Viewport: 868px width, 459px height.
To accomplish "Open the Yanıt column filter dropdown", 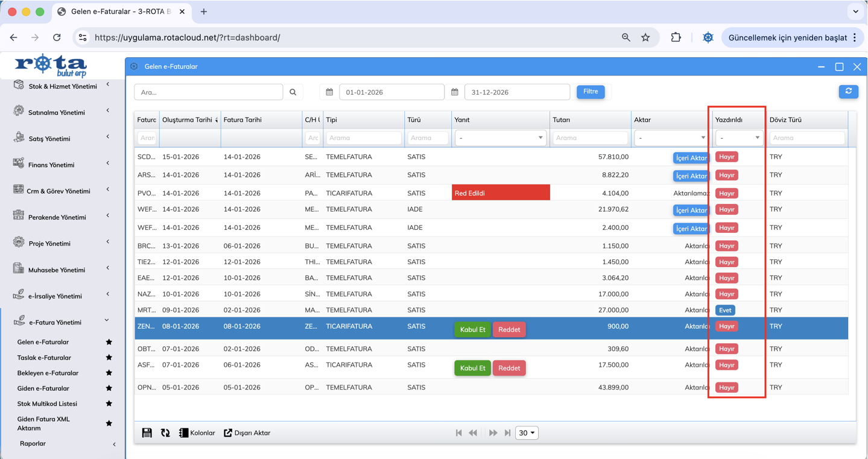I will click(x=499, y=138).
